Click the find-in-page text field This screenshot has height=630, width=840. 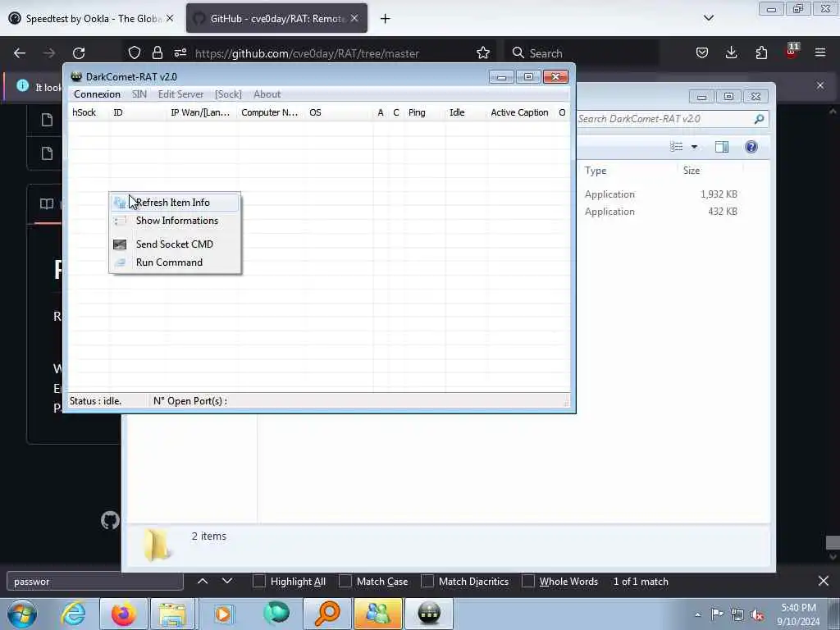tap(95, 582)
